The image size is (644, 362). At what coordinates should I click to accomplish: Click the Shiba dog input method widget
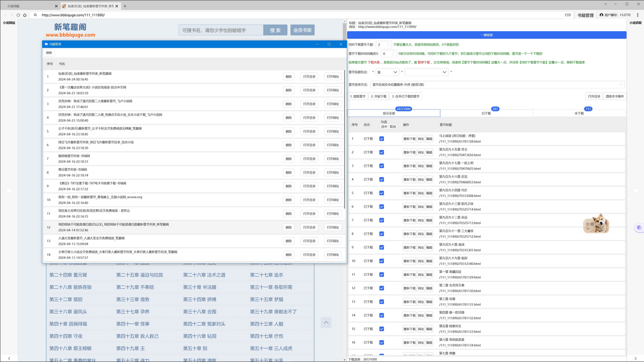(596, 224)
